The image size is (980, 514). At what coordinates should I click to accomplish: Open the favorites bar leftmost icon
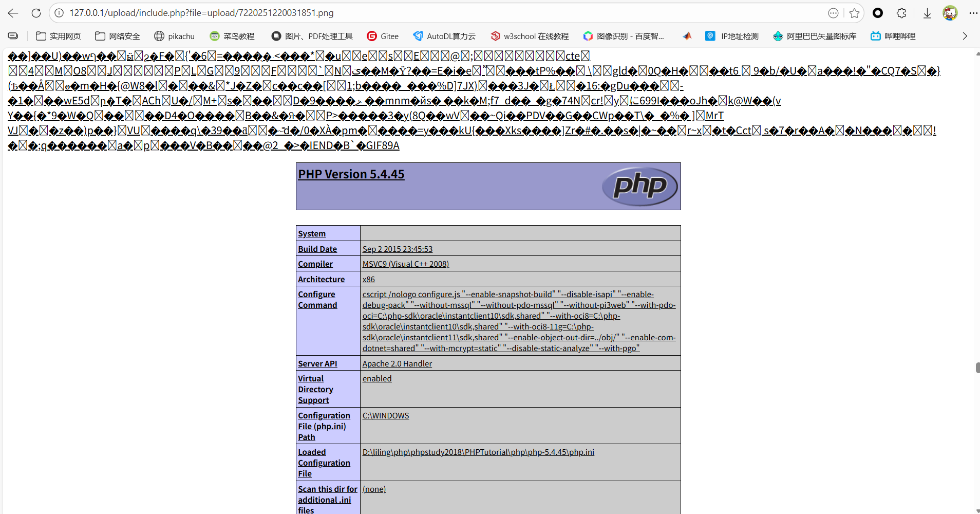point(13,36)
